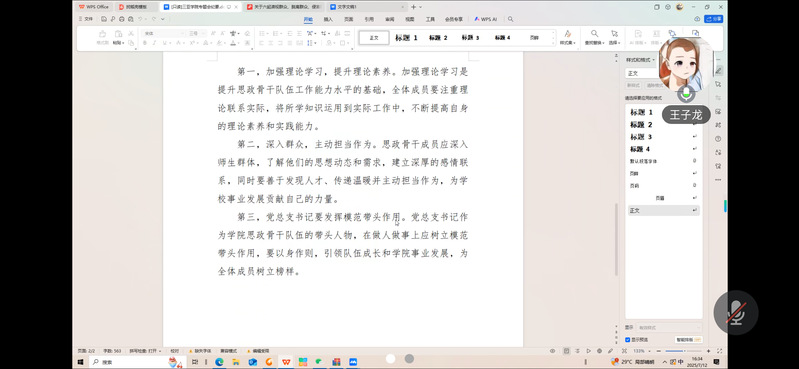
Task: Launch Microsoft Edge from the taskbar
Action: pyautogui.click(x=219, y=362)
